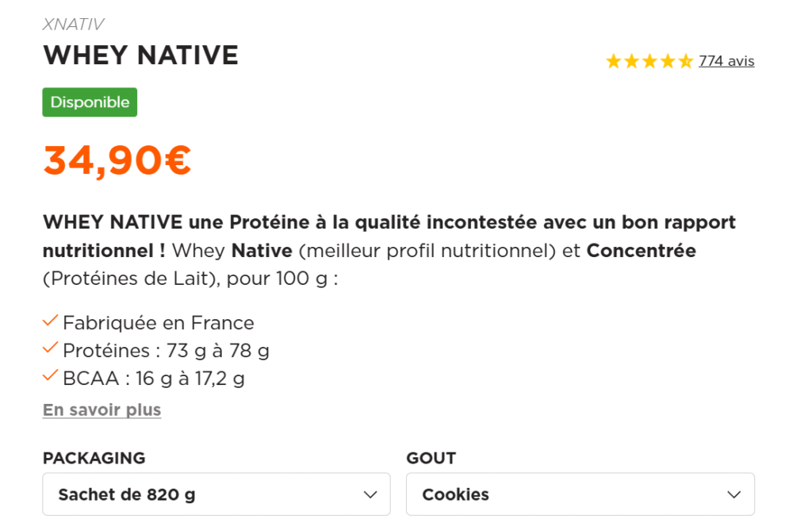Click the WHEY NATIVE product title
This screenshot has height=523, width=812.
click(x=140, y=55)
